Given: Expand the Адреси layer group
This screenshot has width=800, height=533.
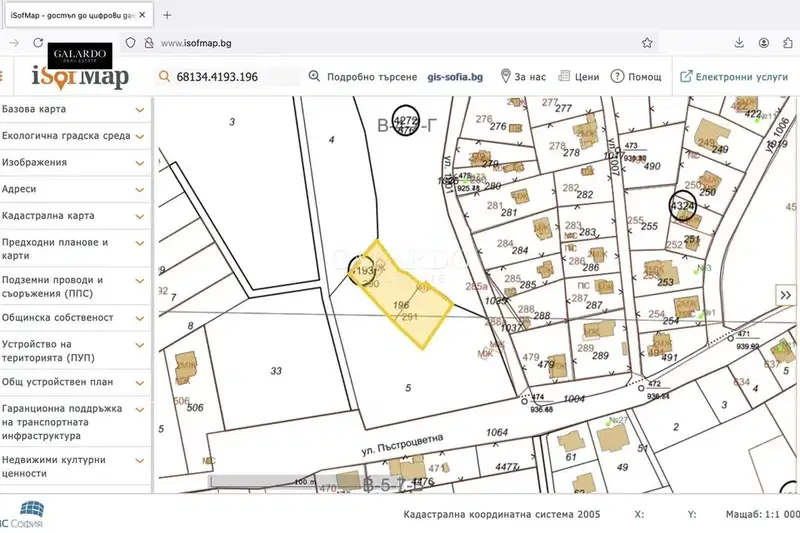Looking at the screenshot, I should 74,189.
